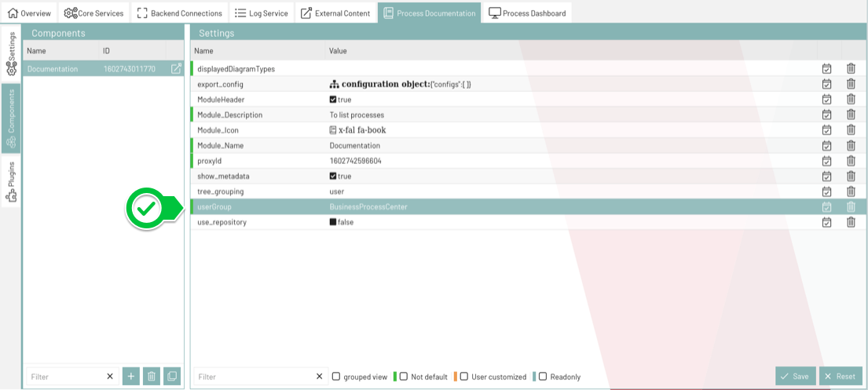
Task: Click calendar-check icon for use_repository
Action: (x=826, y=222)
